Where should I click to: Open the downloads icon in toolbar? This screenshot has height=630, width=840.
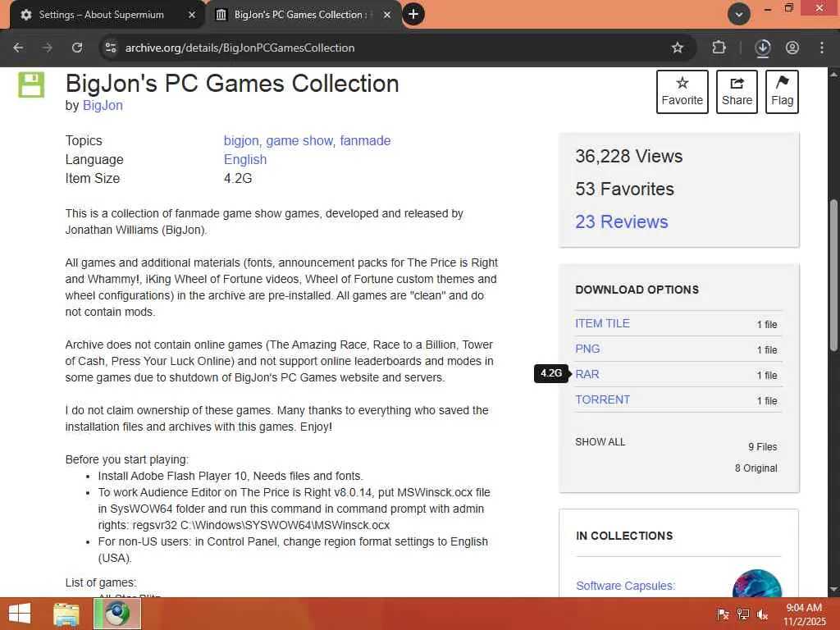pyautogui.click(x=762, y=48)
